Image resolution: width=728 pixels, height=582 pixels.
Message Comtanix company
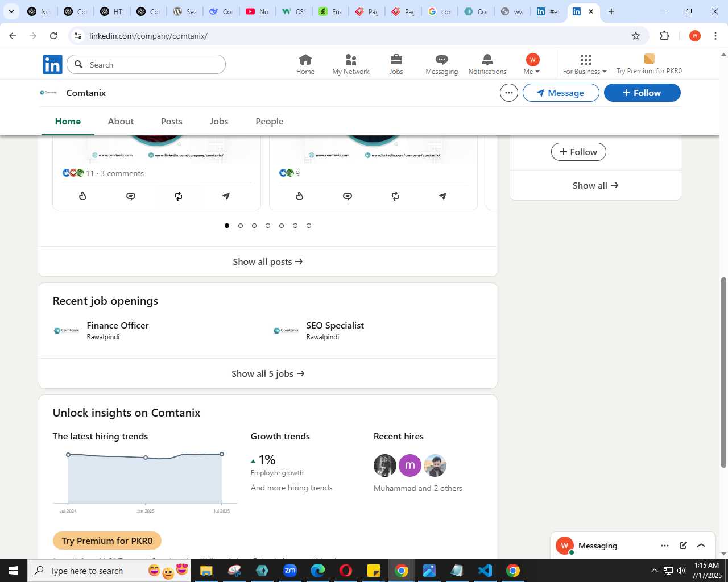coord(561,93)
